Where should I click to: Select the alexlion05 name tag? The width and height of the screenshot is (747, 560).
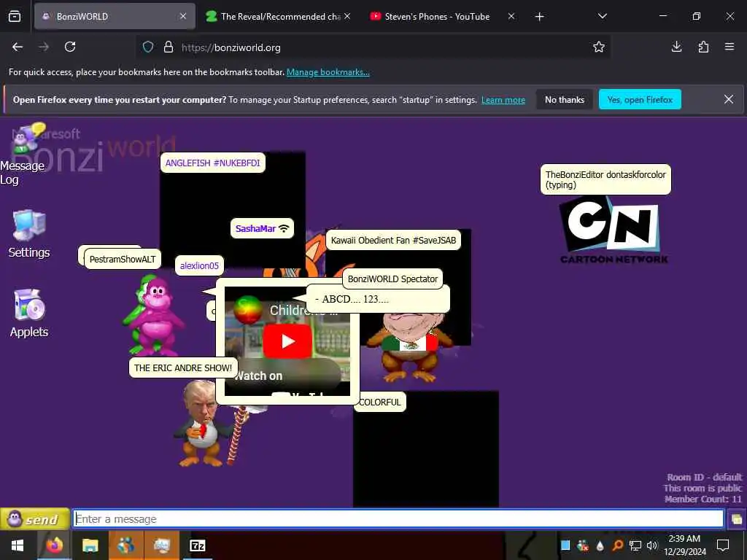199,265
